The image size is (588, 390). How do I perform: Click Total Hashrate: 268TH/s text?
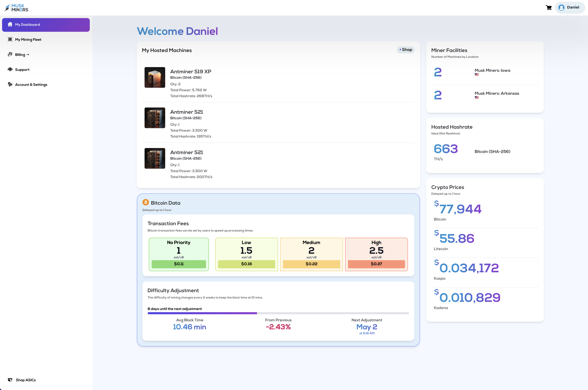tap(191, 96)
